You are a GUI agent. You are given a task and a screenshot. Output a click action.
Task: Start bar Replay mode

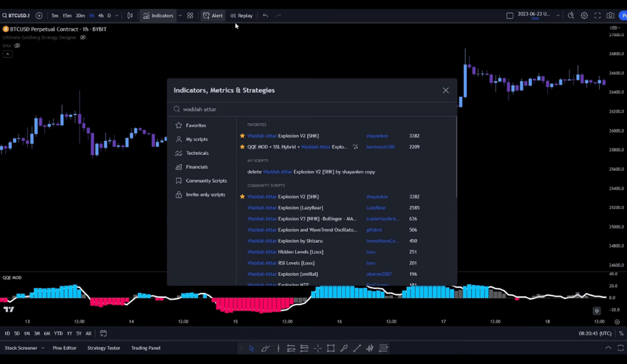242,15
